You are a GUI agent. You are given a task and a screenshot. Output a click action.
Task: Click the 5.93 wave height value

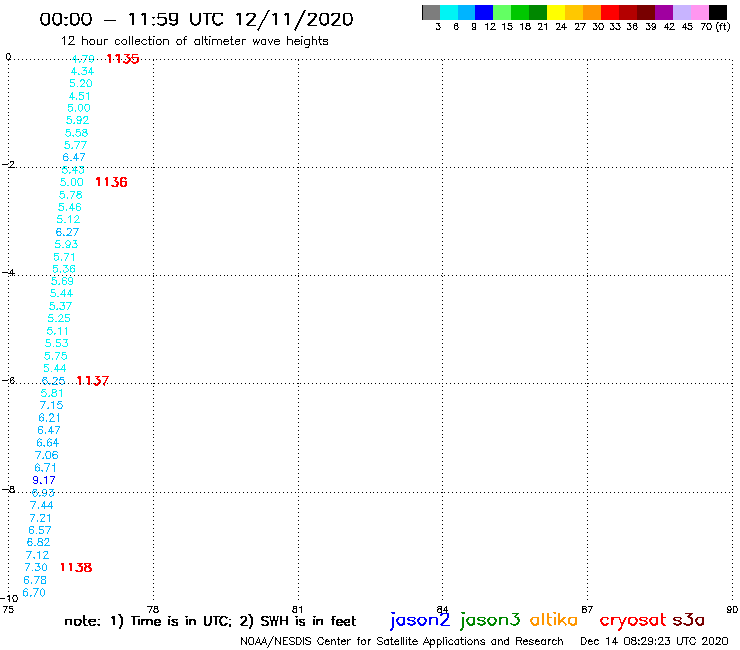click(x=66, y=245)
